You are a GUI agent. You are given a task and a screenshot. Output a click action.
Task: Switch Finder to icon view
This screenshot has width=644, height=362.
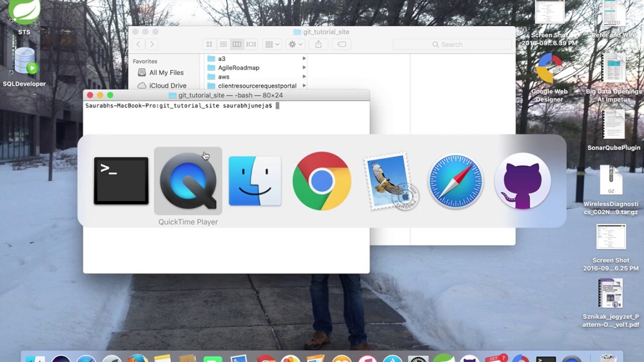tap(209, 44)
